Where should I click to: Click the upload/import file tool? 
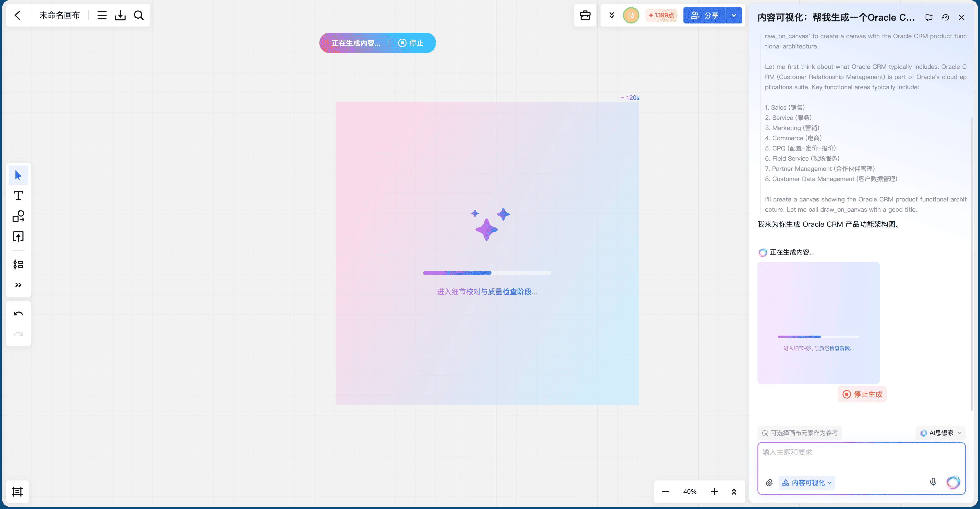[x=18, y=236]
